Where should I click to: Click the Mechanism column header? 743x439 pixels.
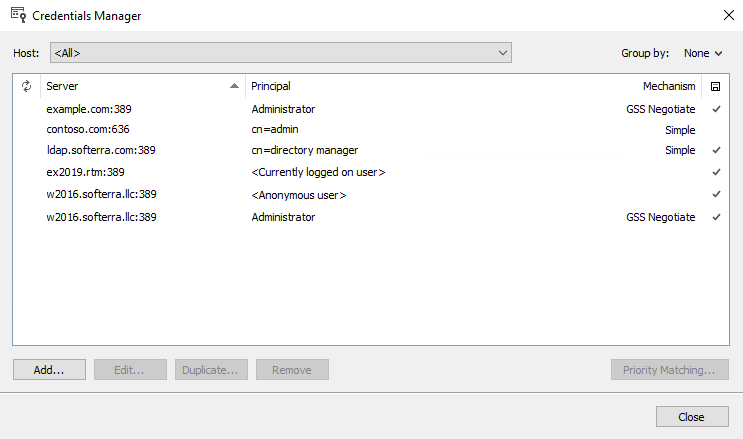click(x=668, y=86)
